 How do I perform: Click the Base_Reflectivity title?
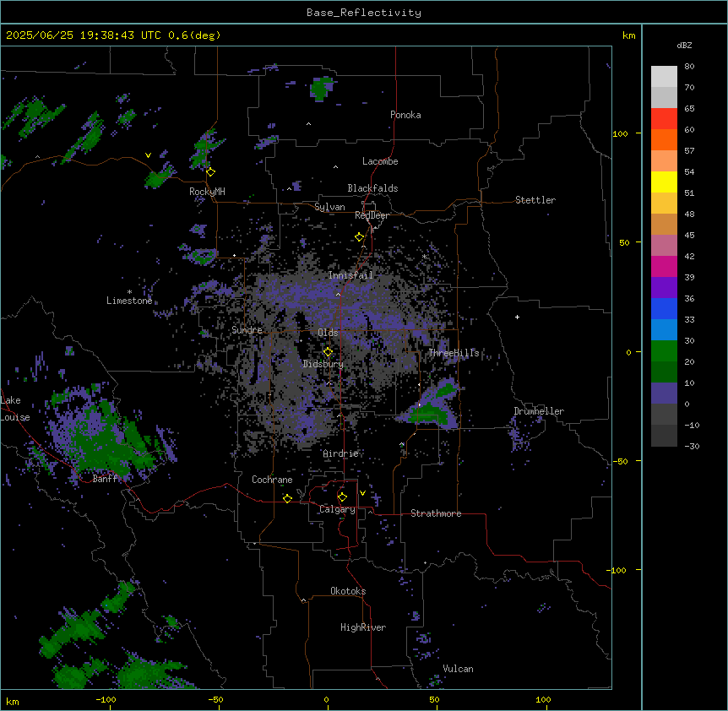coord(364,13)
